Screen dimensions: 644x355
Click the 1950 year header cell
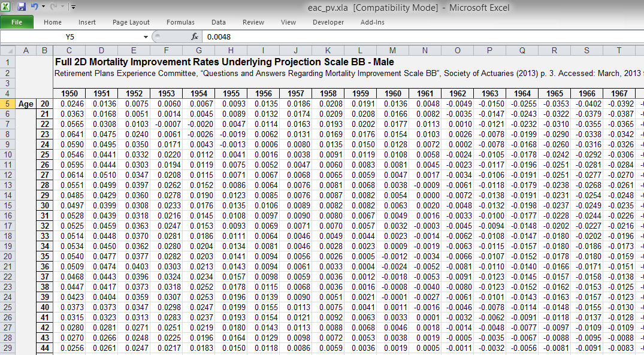coord(69,93)
